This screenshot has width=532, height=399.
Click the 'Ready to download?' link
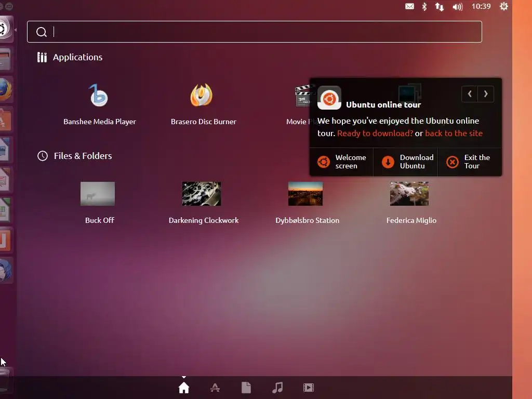(x=375, y=134)
